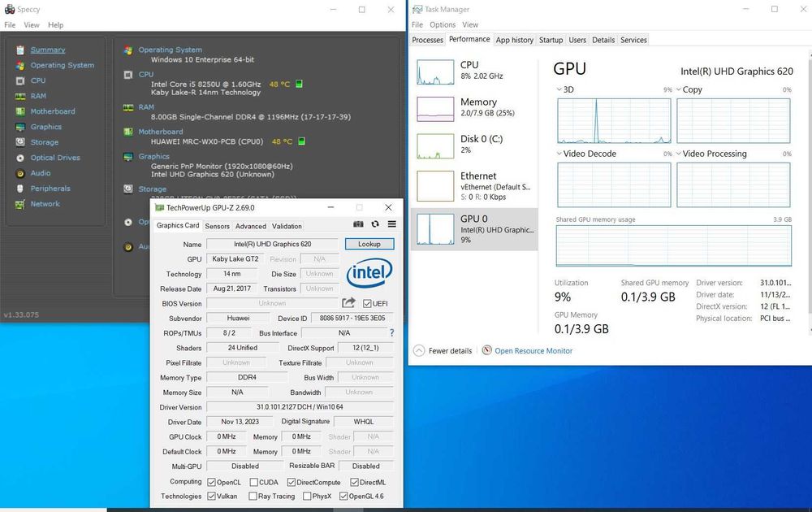Click the Network icon in Speccy sidebar
The width and height of the screenshot is (812, 512).
(20, 205)
